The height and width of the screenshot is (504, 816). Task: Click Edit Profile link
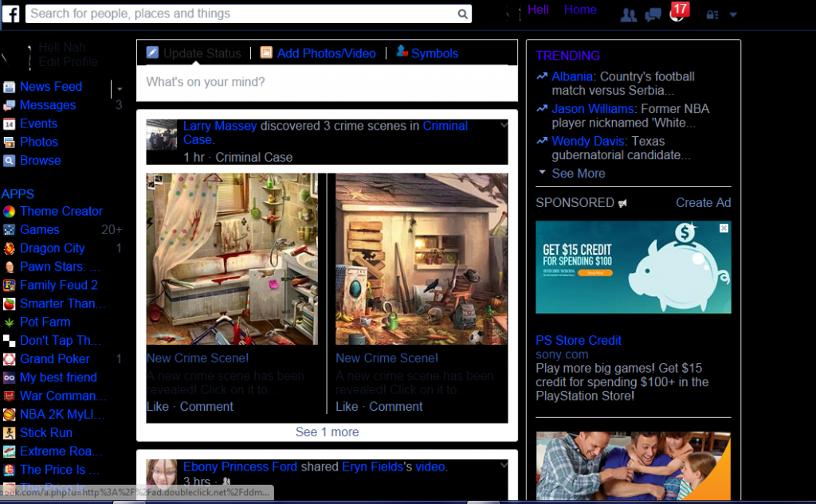69,62
